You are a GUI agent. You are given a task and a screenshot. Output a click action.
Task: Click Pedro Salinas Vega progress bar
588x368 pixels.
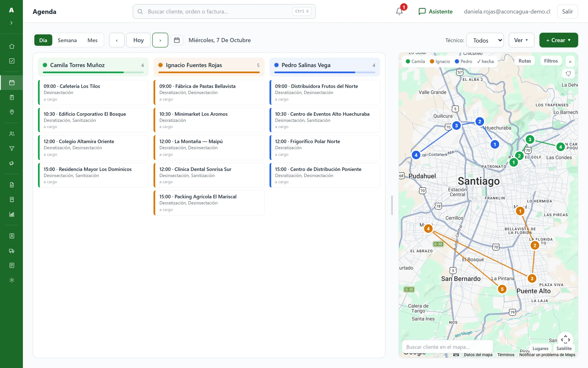click(325, 72)
